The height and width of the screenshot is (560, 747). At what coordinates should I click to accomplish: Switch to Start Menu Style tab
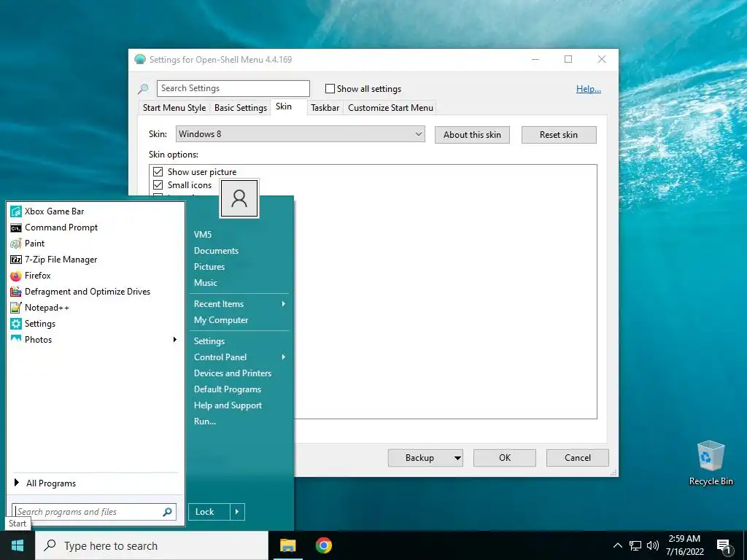coord(174,108)
